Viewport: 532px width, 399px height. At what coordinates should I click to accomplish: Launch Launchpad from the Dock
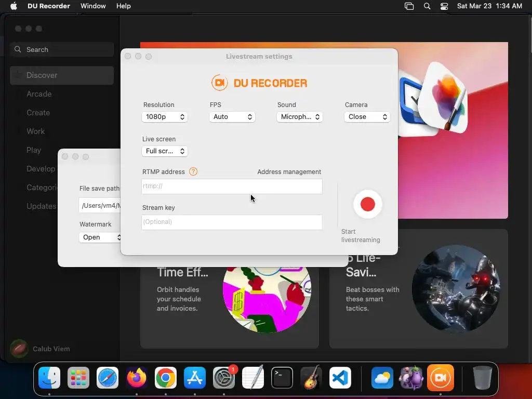click(78, 378)
